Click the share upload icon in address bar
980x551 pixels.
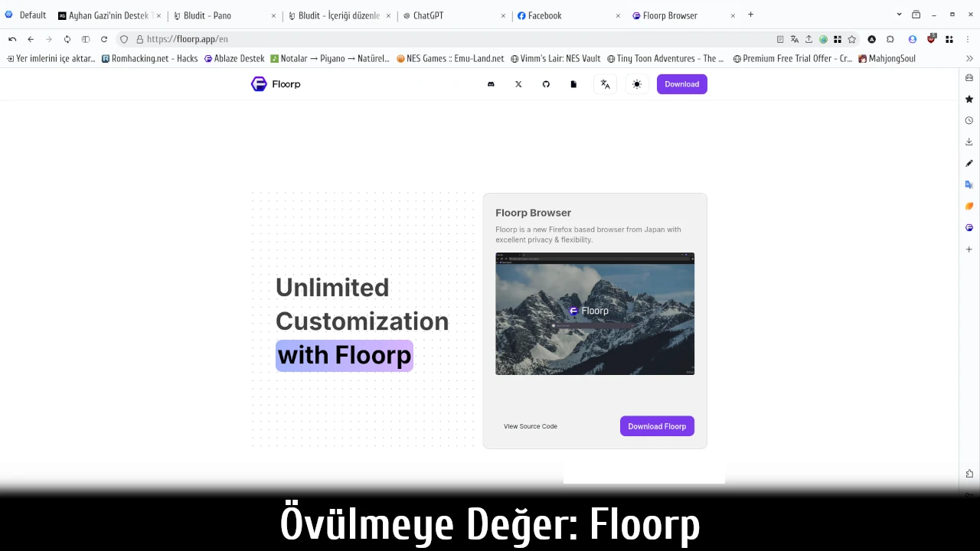(x=808, y=39)
